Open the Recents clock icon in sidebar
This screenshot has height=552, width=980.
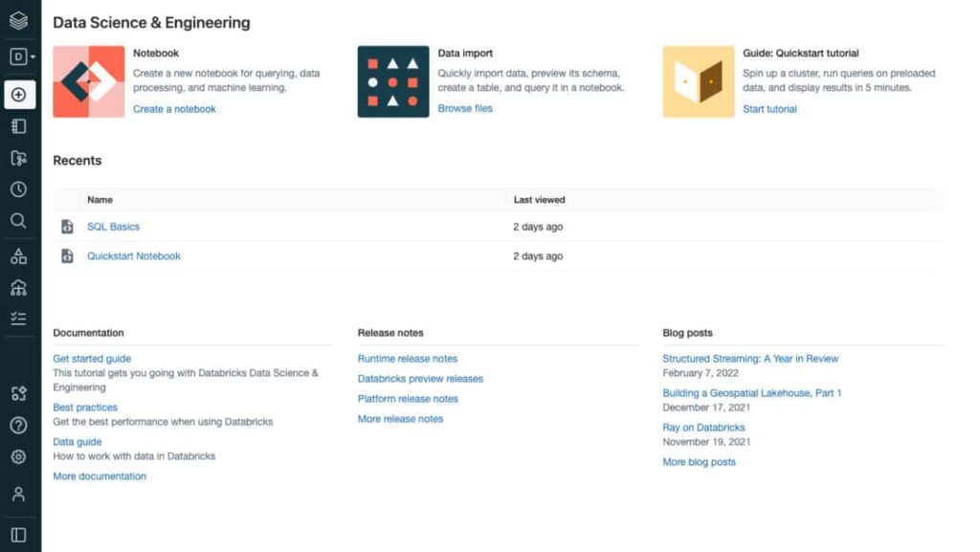(19, 189)
